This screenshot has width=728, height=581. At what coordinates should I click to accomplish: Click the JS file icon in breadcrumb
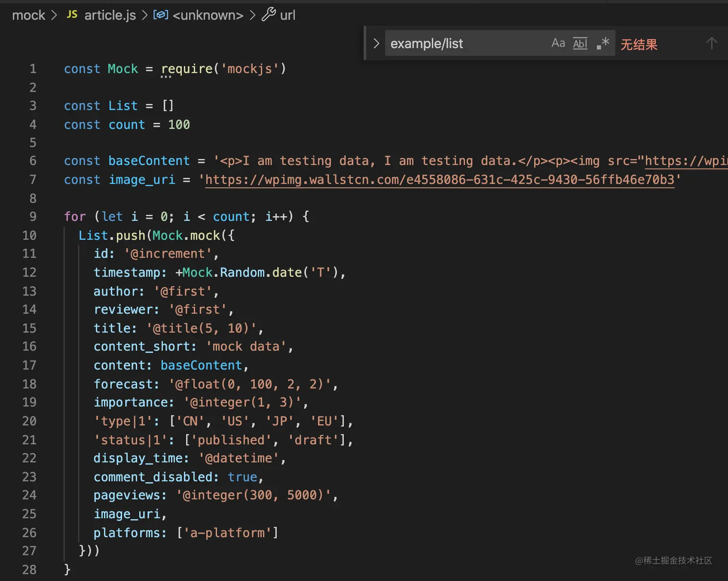pos(72,15)
